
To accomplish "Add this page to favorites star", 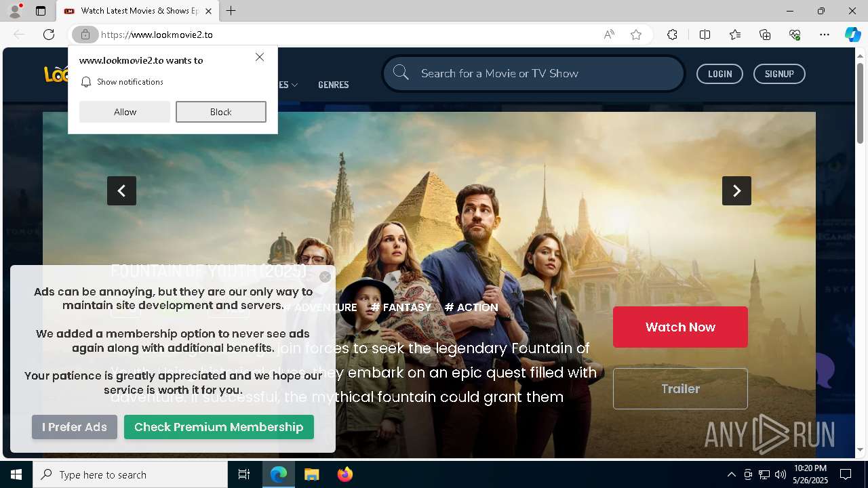I will pos(636,35).
